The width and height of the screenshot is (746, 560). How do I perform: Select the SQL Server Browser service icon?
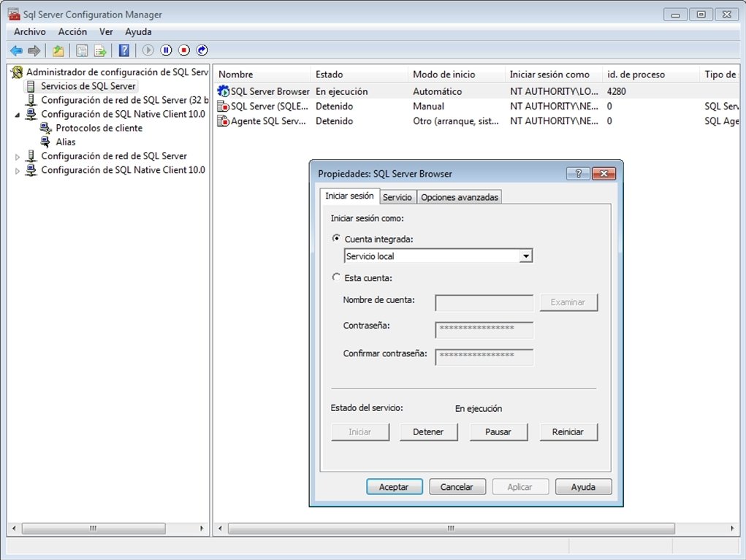(x=223, y=91)
